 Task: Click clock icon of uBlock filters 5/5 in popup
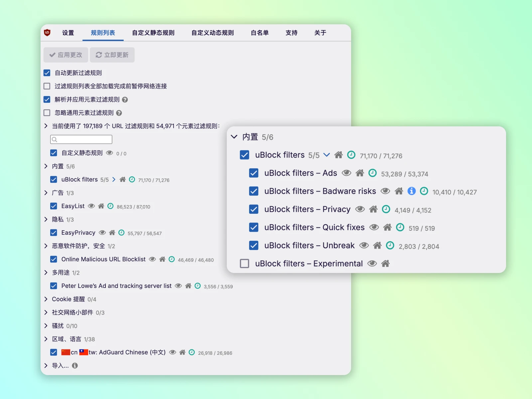[351, 155]
